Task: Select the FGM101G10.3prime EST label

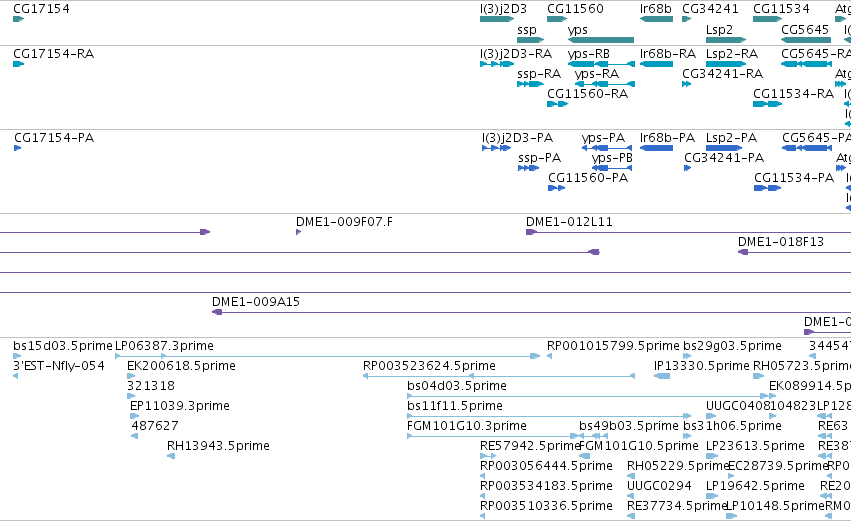Action: coord(466,426)
